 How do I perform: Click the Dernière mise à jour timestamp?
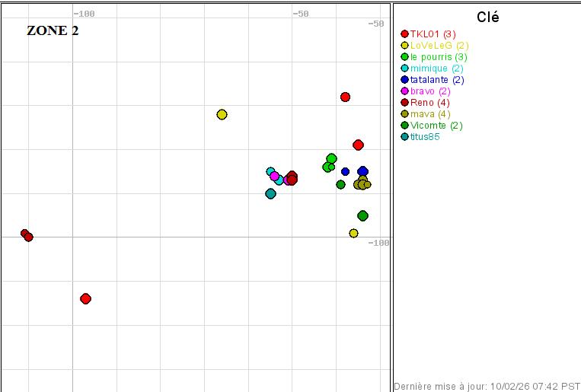coord(487,387)
